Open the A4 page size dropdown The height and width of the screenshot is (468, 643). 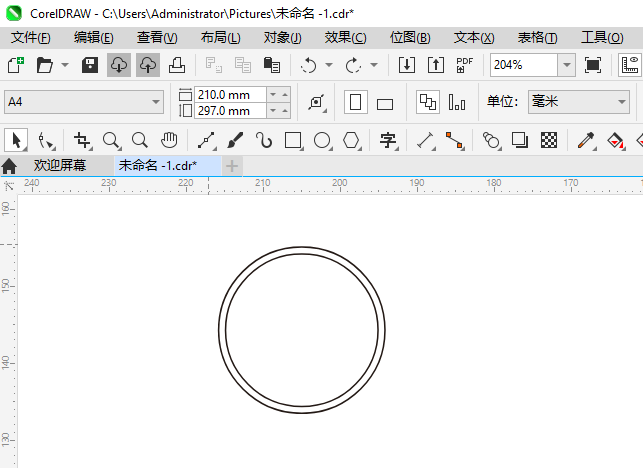click(x=84, y=102)
